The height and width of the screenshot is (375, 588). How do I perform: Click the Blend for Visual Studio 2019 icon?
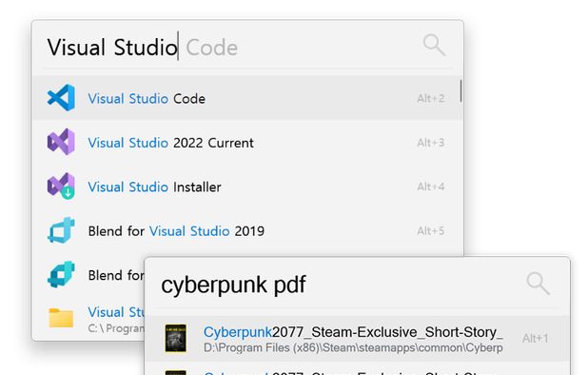(61, 230)
